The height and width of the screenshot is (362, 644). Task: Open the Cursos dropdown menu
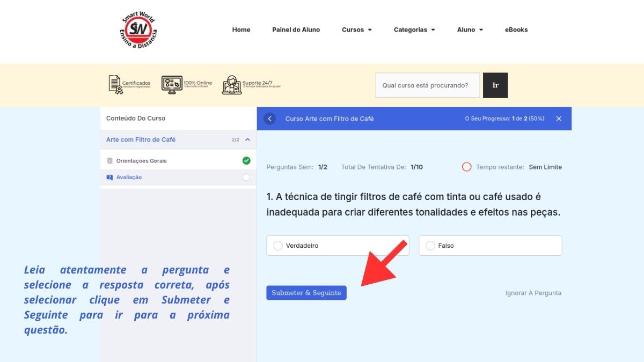[356, 30]
